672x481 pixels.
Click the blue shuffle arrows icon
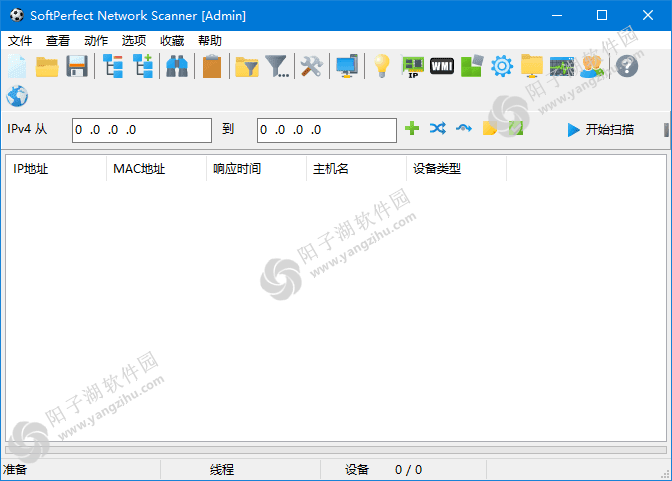438,128
